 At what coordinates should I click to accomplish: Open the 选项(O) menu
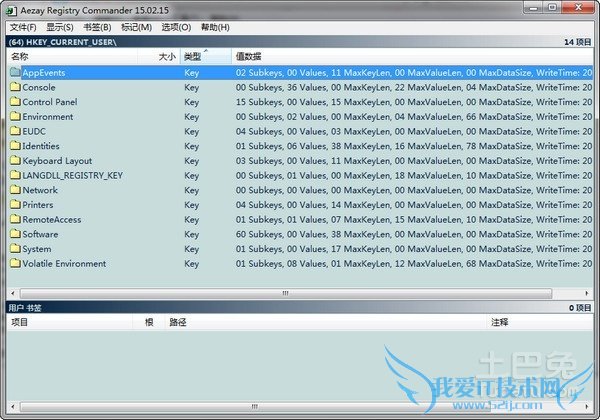pyautogui.click(x=176, y=27)
